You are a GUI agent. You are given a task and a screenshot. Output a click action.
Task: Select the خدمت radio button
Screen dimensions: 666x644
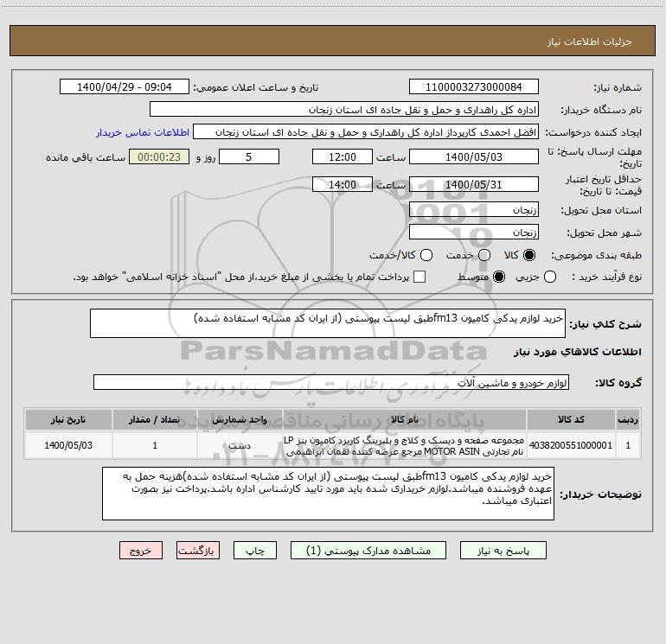[484, 255]
